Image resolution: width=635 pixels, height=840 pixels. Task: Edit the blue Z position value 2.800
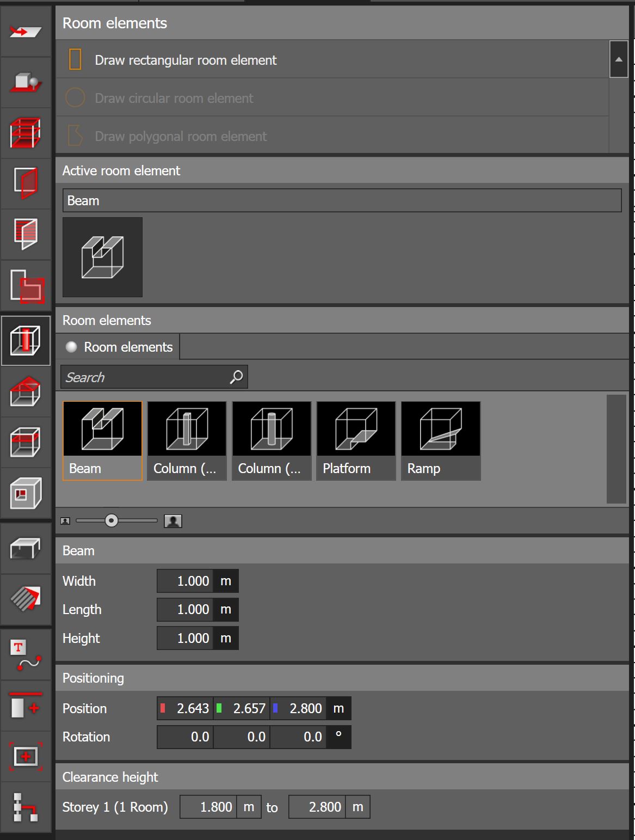(x=298, y=708)
